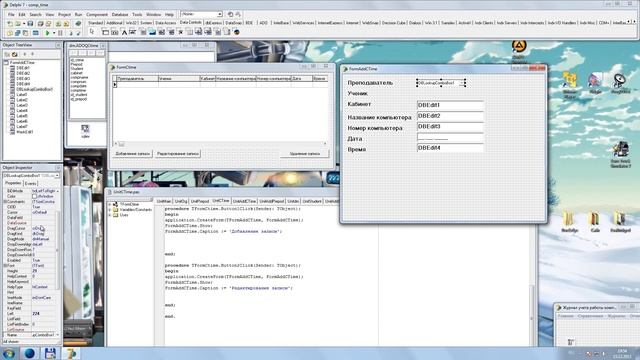The height and width of the screenshot is (360, 640).
Task: Select the 'Student' field in the dm.ADOQCtime list
Action: pyautogui.click(x=77, y=69)
